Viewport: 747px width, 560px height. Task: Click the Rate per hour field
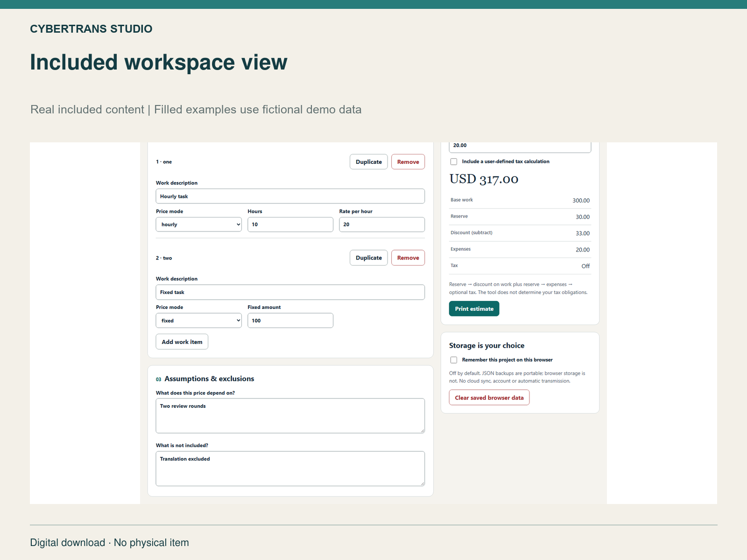click(382, 224)
